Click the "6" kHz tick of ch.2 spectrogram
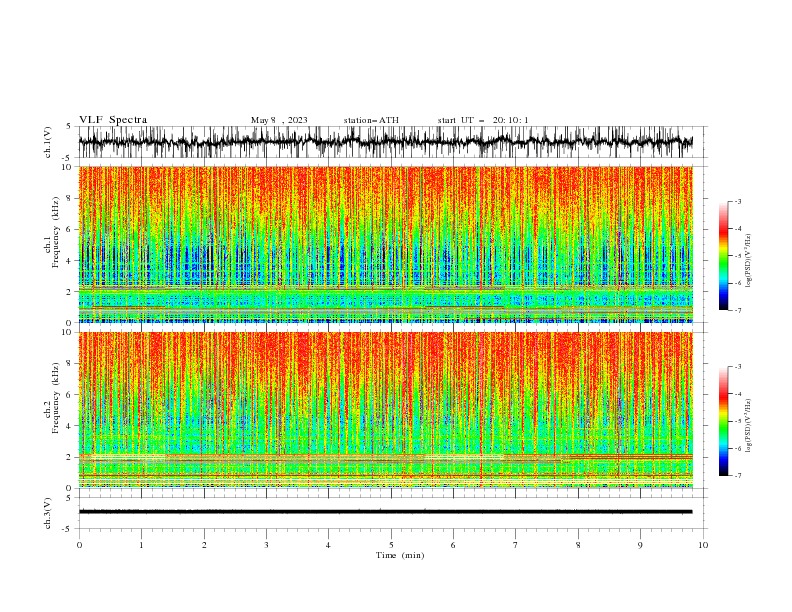 click(x=70, y=395)
